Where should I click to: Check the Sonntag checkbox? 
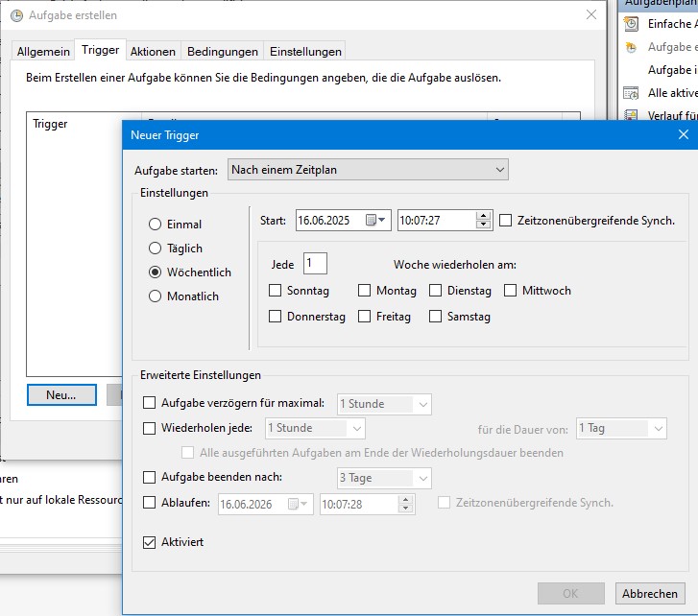click(x=276, y=291)
